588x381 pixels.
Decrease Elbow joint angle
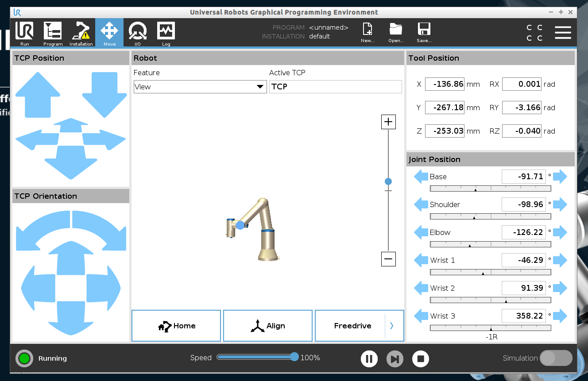421,232
